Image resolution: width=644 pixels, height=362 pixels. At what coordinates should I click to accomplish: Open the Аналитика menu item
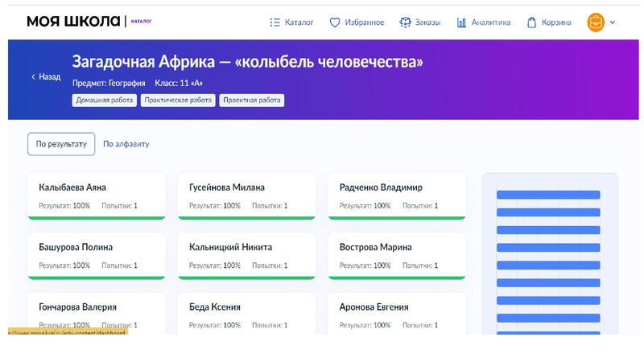point(491,23)
